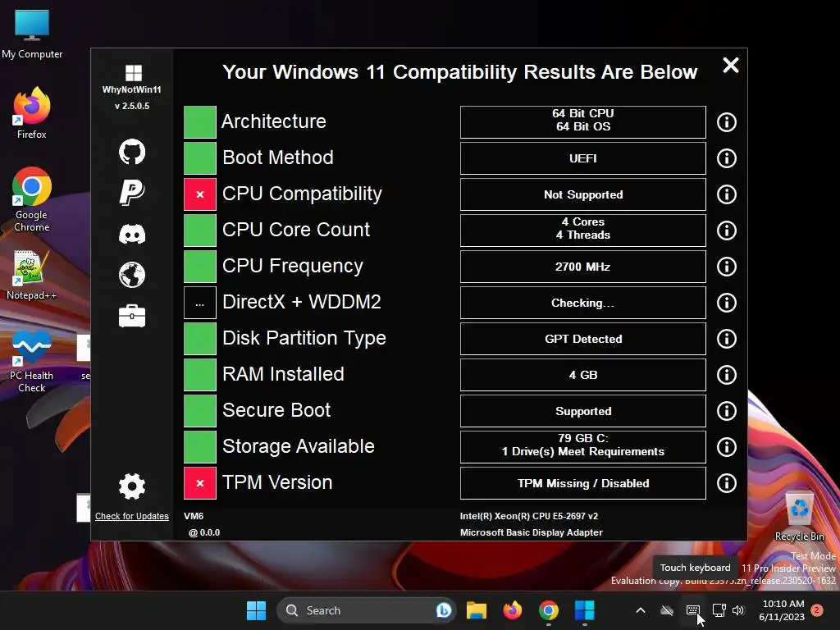This screenshot has height=630, width=840.
Task: Open Chrome from the taskbar
Action: (x=548, y=610)
